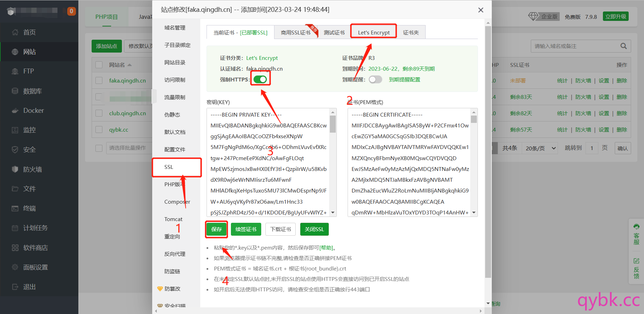Click the 到期提醒配置 link

[404, 79]
